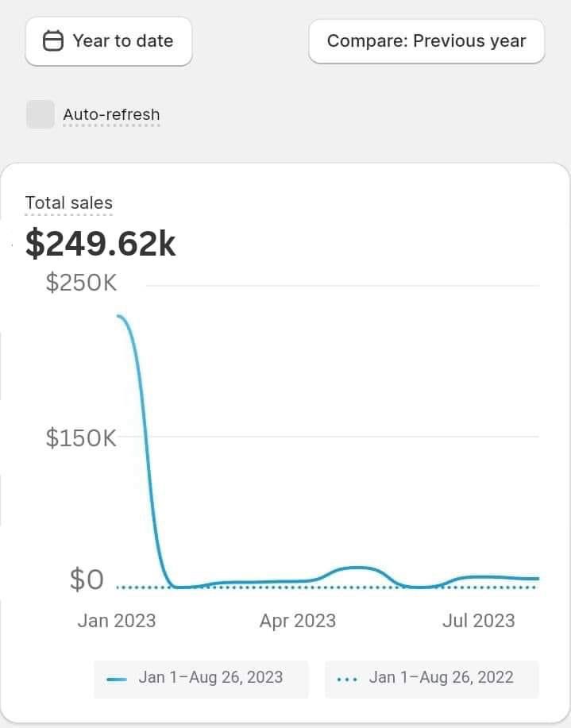Viewport: 571px width, 728px height.
Task: Open the Year to date range picker
Action: (x=109, y=41)
